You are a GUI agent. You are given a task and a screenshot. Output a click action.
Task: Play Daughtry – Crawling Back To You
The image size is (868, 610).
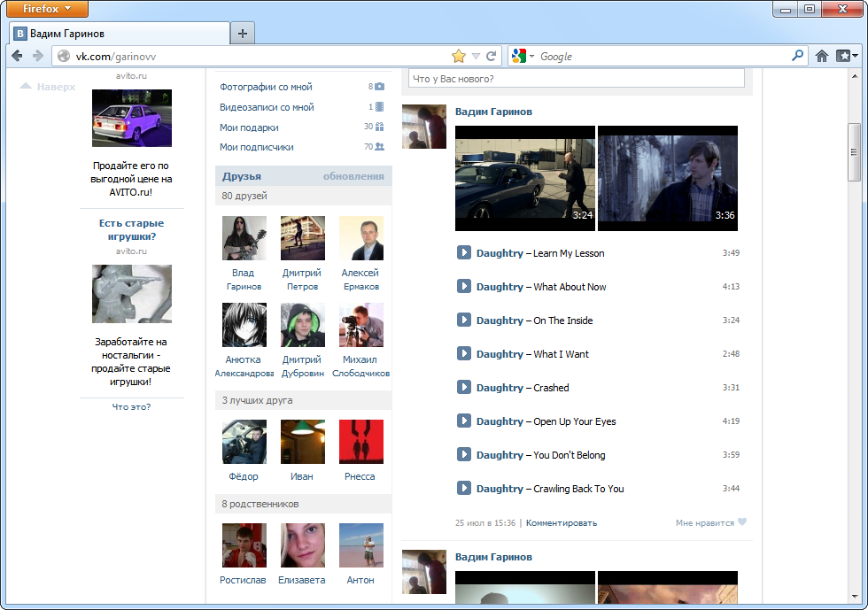tap(463, 488)
